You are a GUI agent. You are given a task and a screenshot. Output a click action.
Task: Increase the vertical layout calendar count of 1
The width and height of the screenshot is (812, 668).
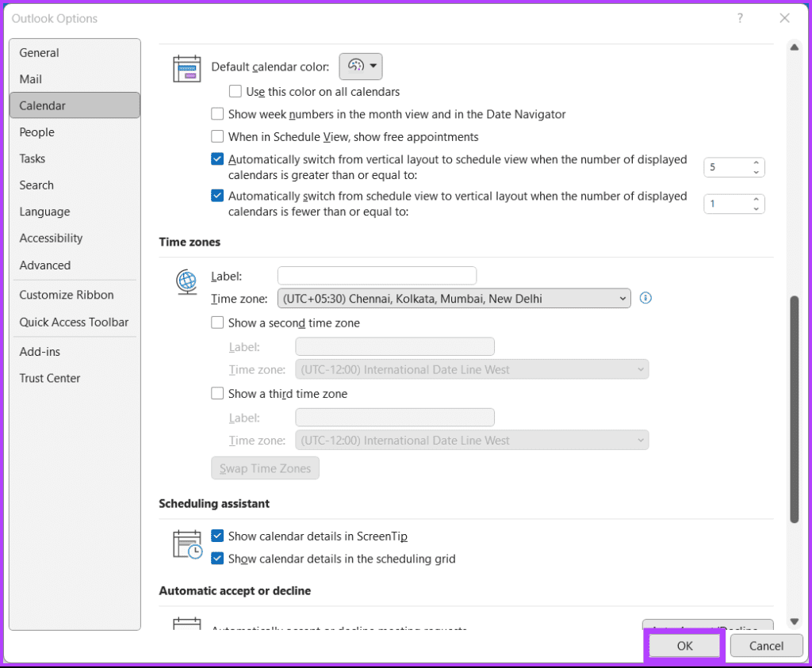tap(756, 199)
